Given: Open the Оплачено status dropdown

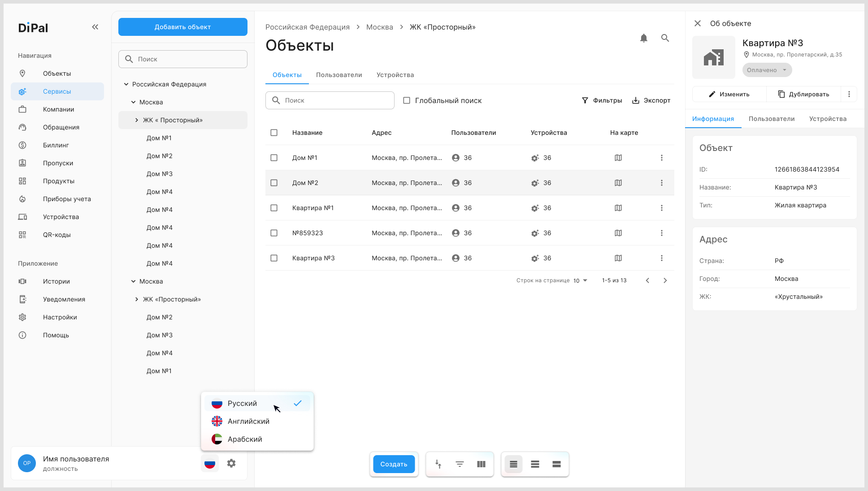Looking at the screenshot, I should pos(767,70).
